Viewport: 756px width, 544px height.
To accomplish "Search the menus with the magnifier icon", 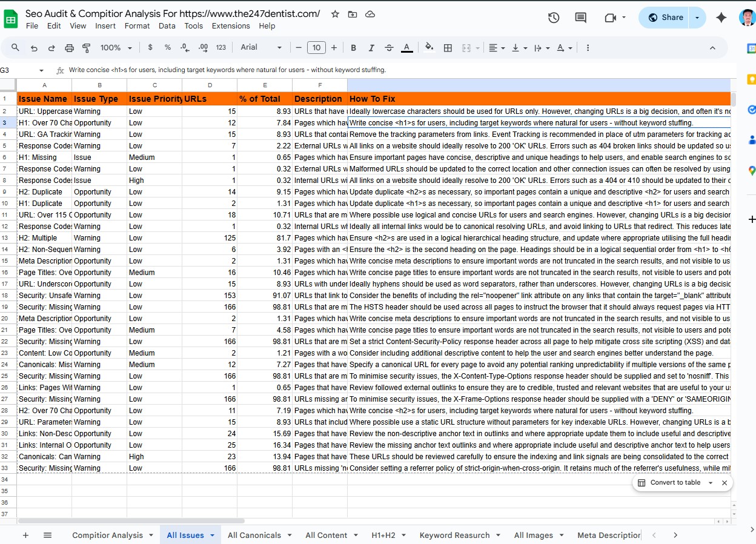I will (15, 47).
